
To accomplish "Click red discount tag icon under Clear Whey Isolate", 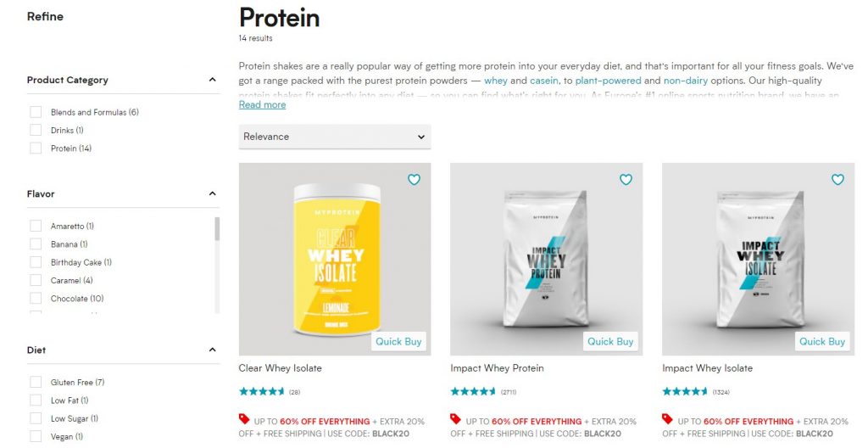I will [245, 419].
